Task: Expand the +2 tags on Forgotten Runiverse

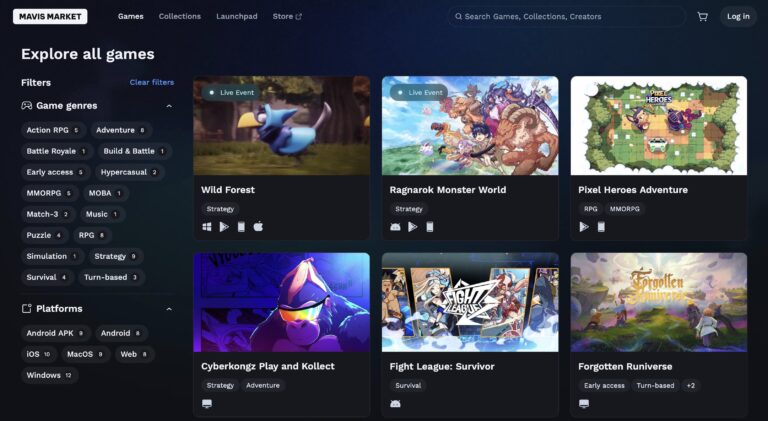Action: click(691, 386)
